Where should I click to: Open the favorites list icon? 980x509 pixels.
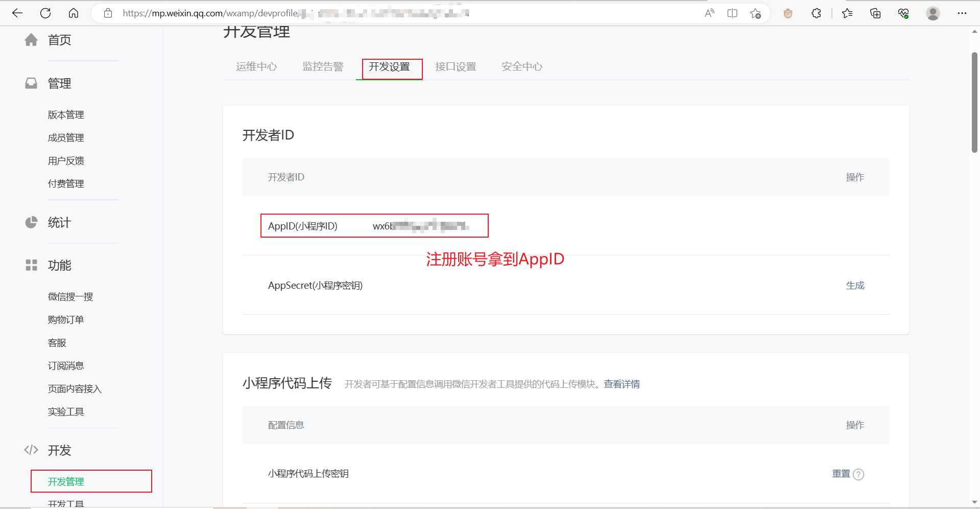[x=848, y=13]
